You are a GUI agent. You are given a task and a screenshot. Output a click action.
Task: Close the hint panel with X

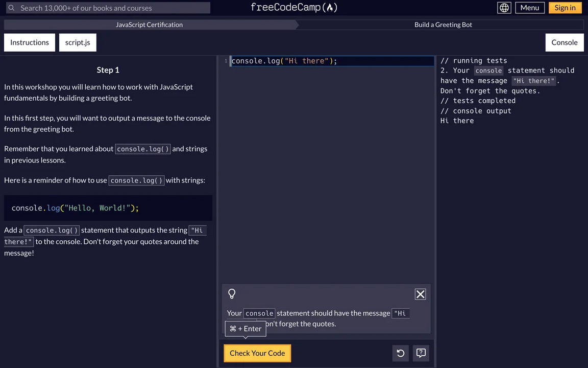tap(421, 294)
